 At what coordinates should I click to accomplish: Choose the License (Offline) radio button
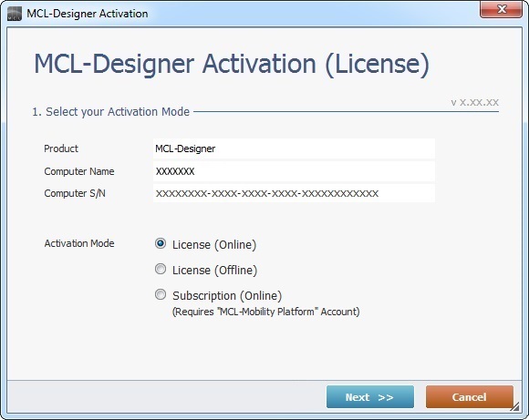(161, 269)
